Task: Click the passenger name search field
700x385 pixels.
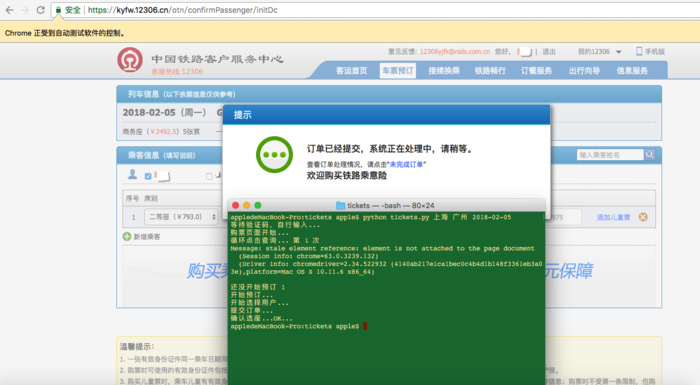Action: point(610,155)
